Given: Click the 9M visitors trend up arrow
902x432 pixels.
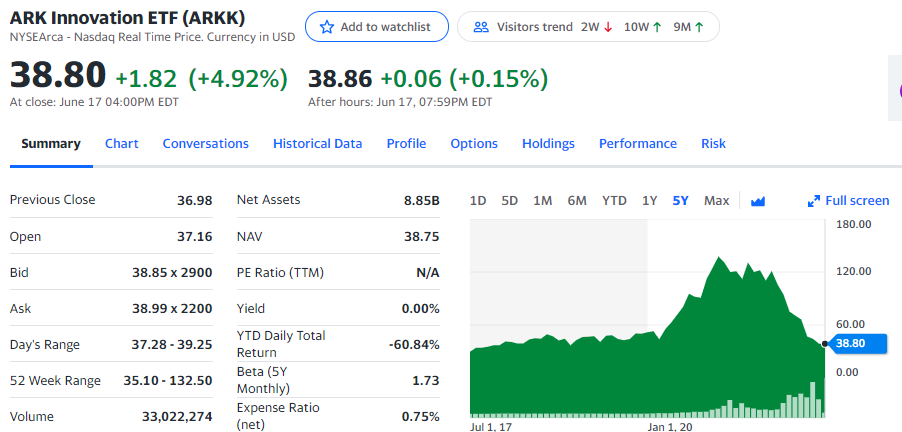Looking at the screenshot, I should click(x=699, y=27).
